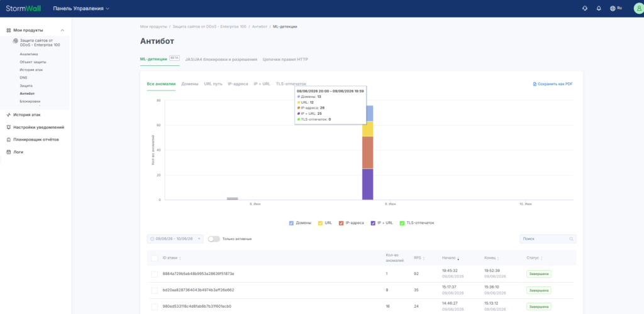This screenshot has height=314, width=644.
Task: Click the Планировщик отчётов sidebar icon
Action: (9, 139)
